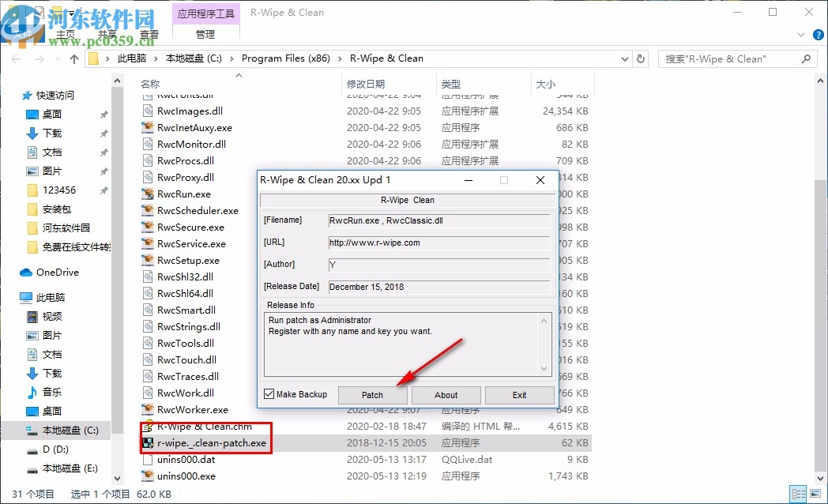This screenshot has height=504, width=828.
Task: Open the 管理 ribbon tab
Action: 205,34
